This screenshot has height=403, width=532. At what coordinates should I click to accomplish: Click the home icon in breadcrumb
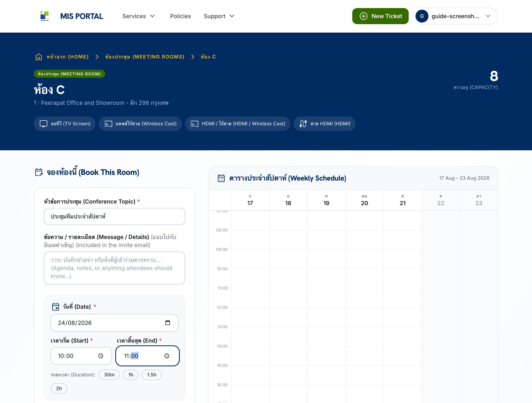click(39, 57)
